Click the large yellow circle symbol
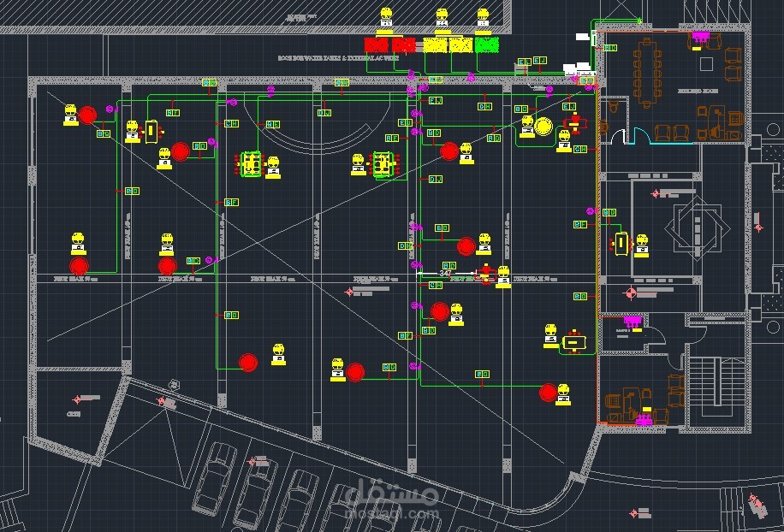This screenshot has width=784, height=532. [x=543, y=127]
